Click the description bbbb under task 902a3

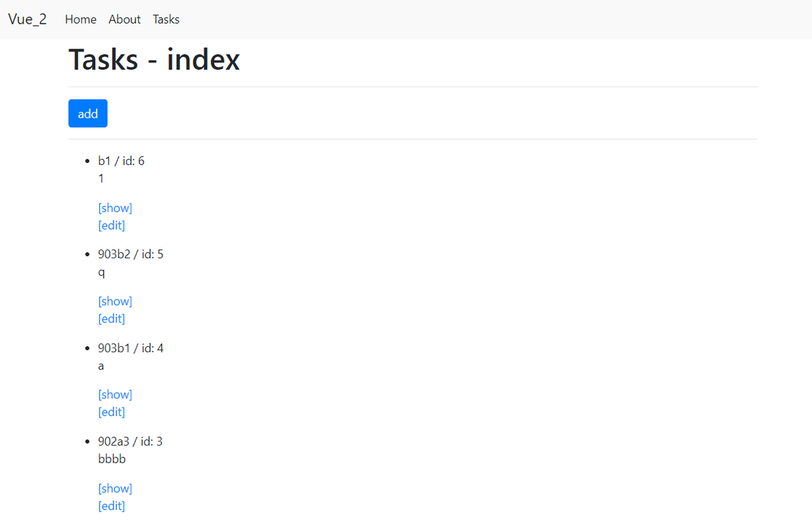[x=112, y=458]
